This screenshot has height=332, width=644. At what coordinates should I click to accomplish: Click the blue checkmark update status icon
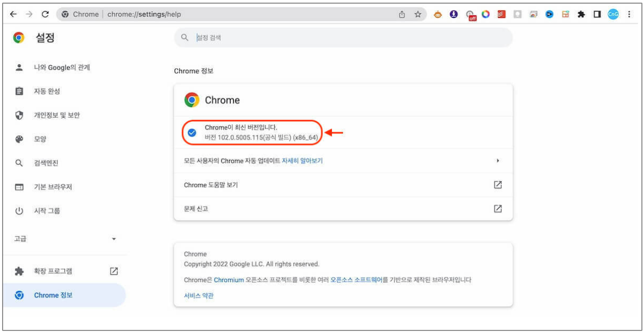click(x=192, y=132)
